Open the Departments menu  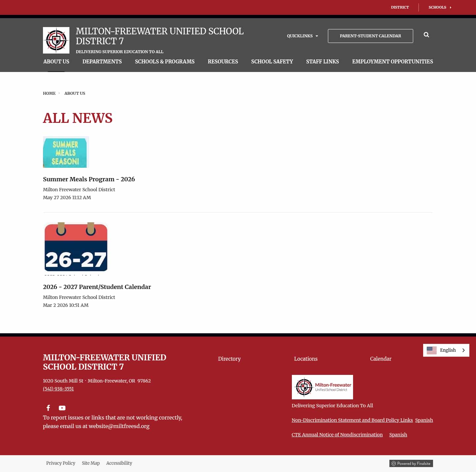pyautogui.click(x=102, y=61)
